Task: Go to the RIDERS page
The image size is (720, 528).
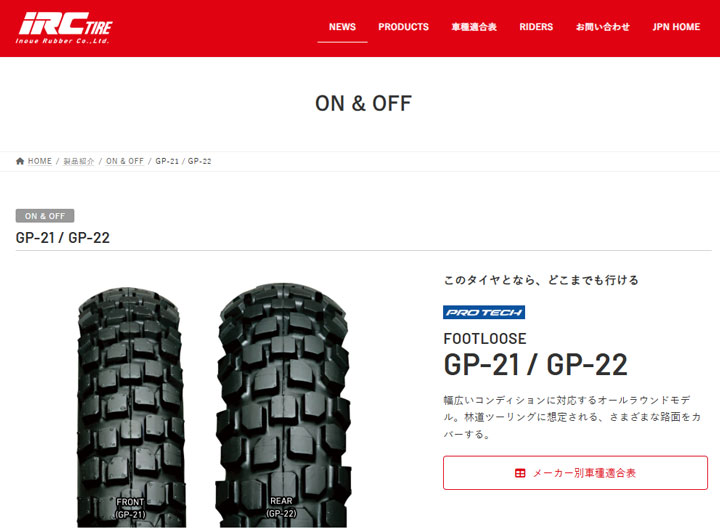Action: click(x=536, y=27)
